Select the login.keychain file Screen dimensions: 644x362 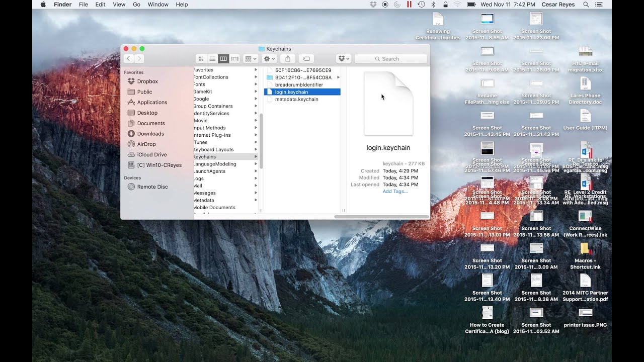click(302, 92)
